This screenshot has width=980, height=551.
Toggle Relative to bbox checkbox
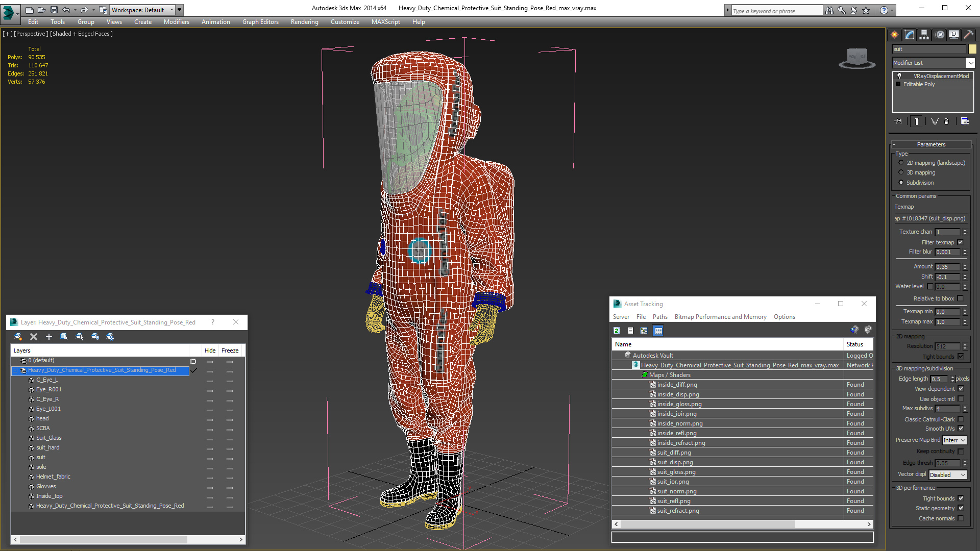tap(960, 298)
